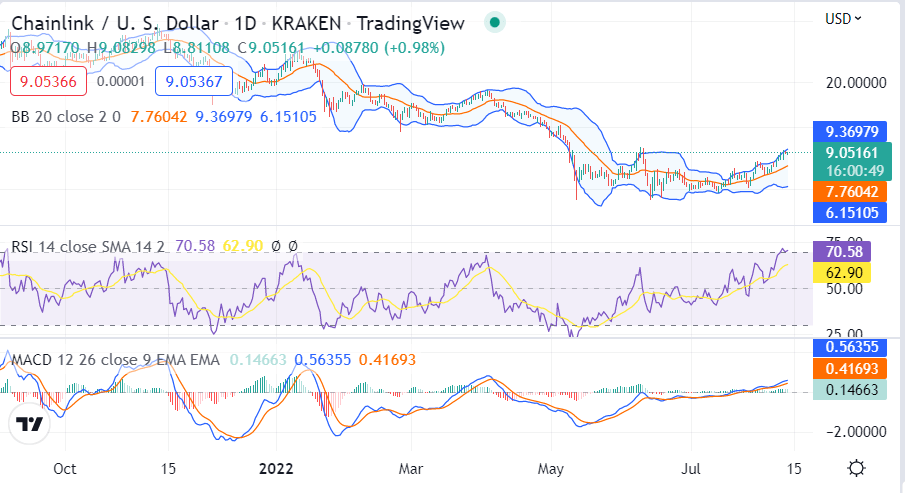
Task: Click the yellow RSI SMA label 62.90
Action: pyautogui.click(x=842, y=272)
